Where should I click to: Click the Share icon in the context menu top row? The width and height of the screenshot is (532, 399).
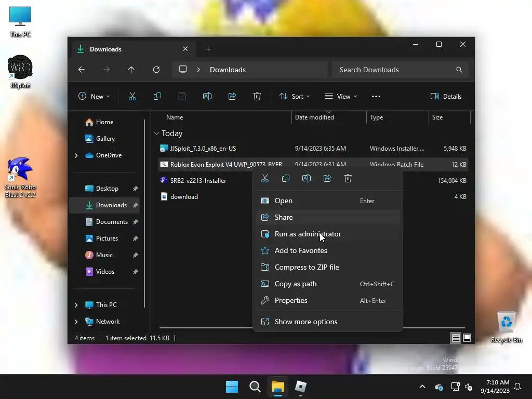(x=327, y=179)
